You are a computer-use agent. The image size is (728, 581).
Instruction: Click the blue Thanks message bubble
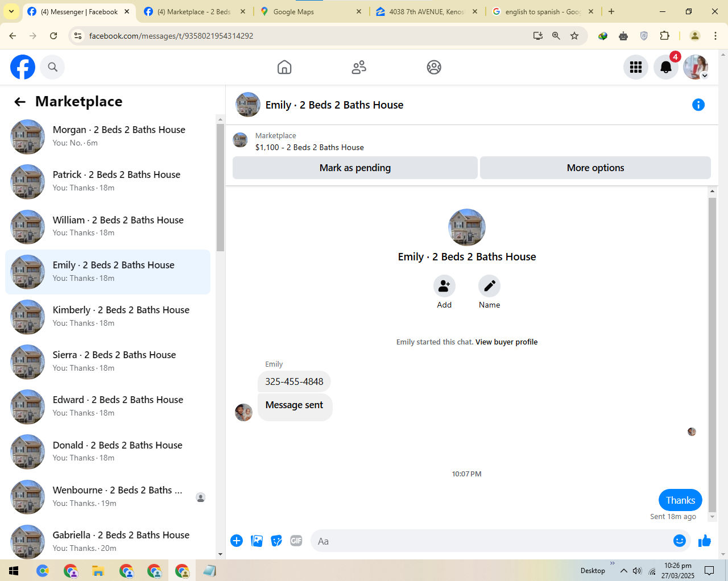click(680, 500)
